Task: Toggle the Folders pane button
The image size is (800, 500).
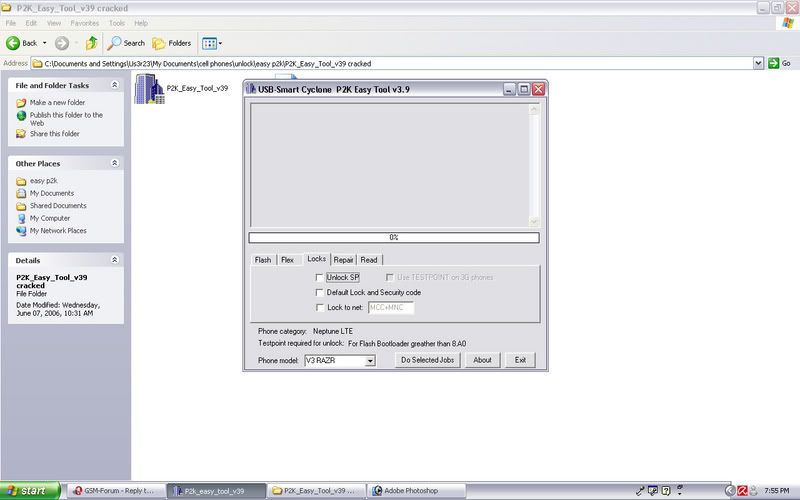Action: [171, 43]
